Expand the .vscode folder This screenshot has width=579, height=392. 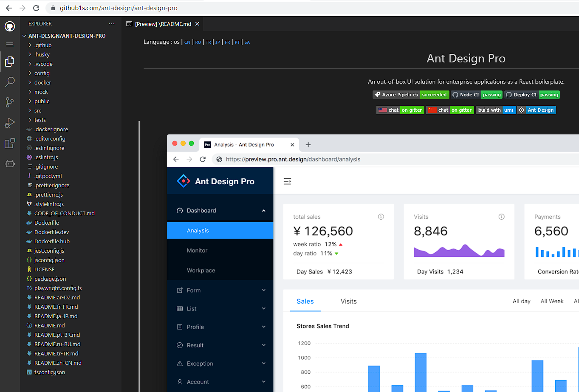[71, 64]
